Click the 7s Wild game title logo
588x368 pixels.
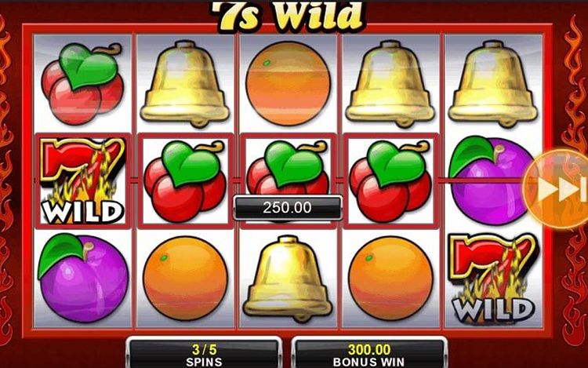tap(288, 16)
